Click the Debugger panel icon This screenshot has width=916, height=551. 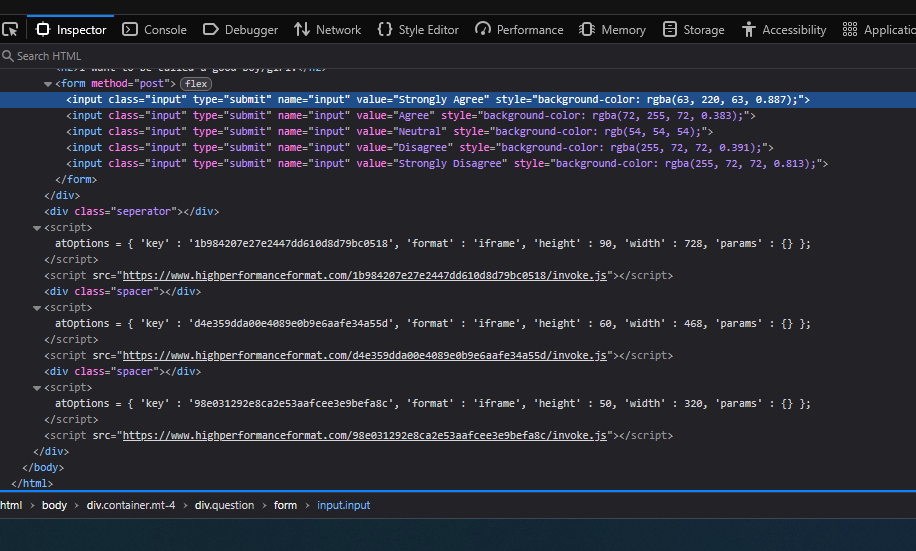click(x=211, y=30)
